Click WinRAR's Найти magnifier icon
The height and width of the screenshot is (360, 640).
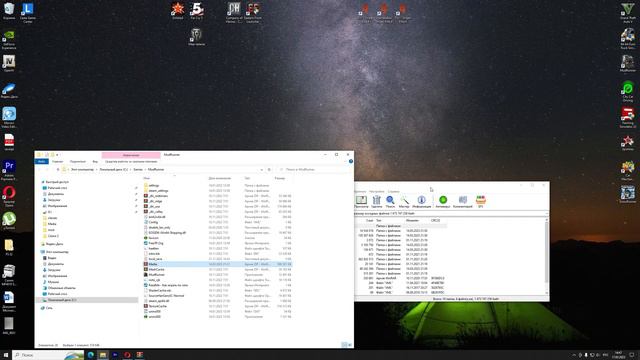point(390,202)
